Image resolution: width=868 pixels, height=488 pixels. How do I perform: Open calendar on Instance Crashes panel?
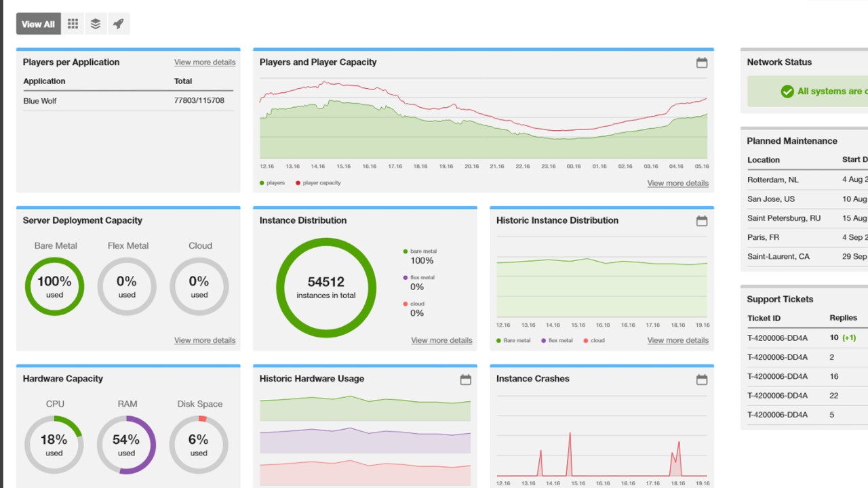click(x=702, y=380)
